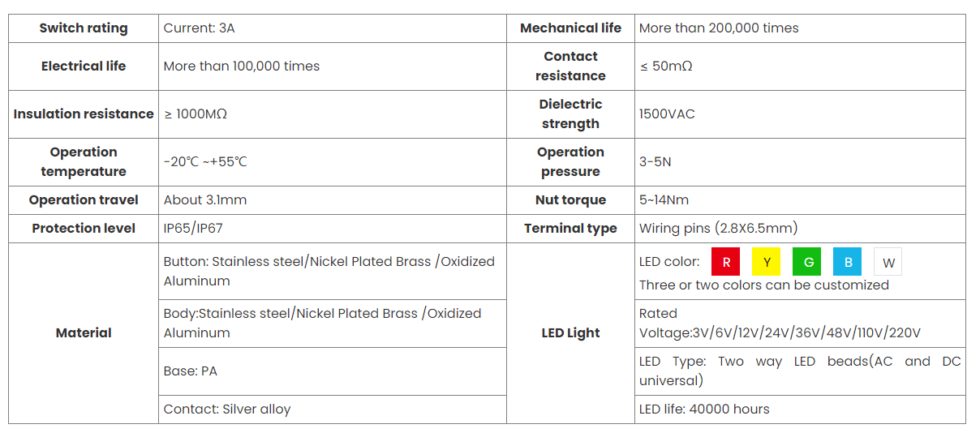Click the IP65/IP67 protection level text

(x=193, y=228)
